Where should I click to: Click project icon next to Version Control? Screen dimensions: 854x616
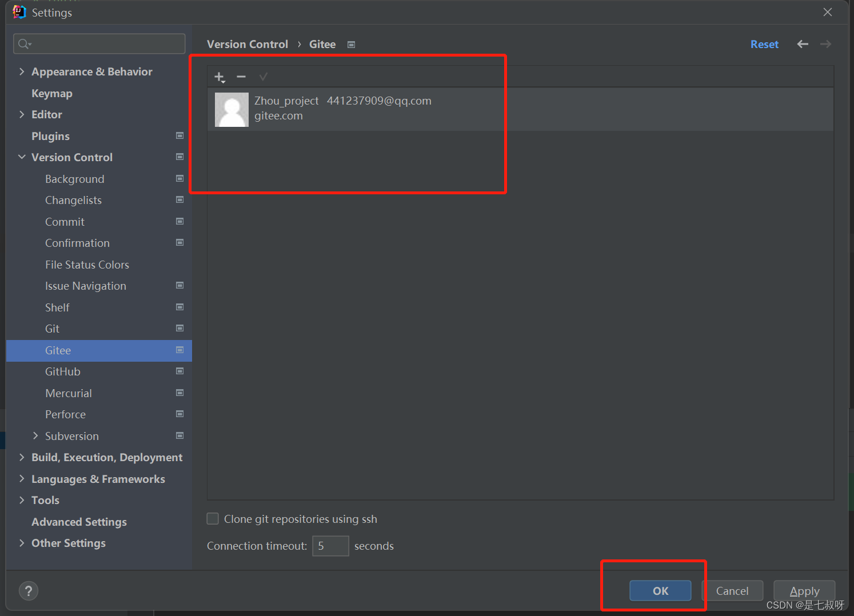click(180, 157)
